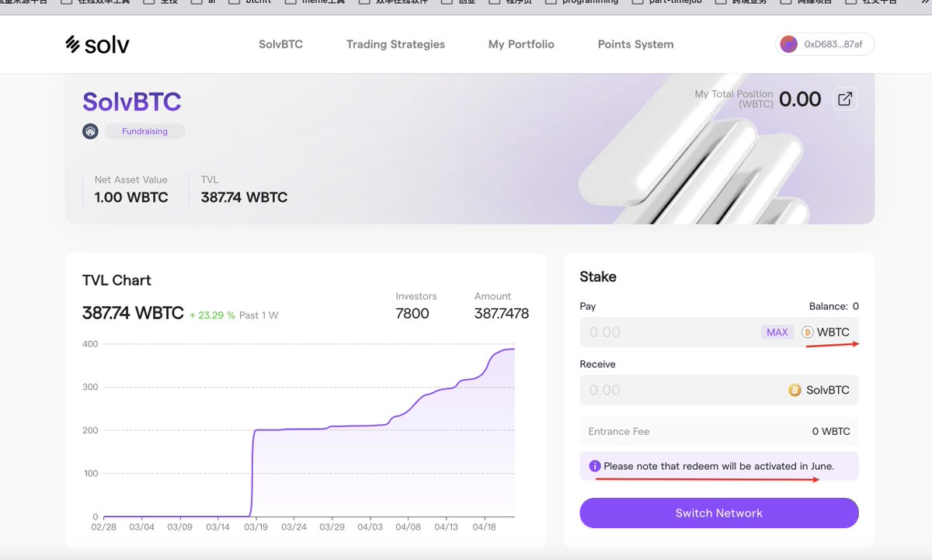
Task: Click the WBTC coin icon in the Pay field
Action: coord(807,332)
